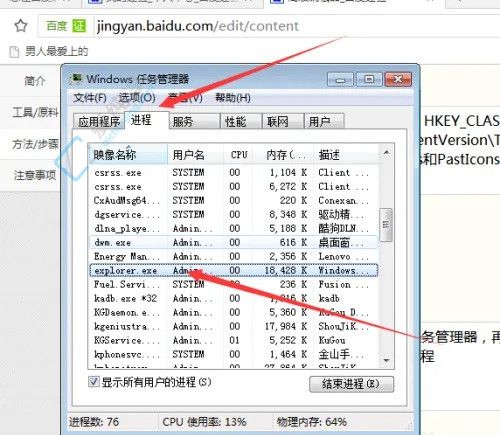The height and width of the screenshot is (435, 500).
Task: Toggle 显示所有用户的进程 checkbox
Action: 94,382
